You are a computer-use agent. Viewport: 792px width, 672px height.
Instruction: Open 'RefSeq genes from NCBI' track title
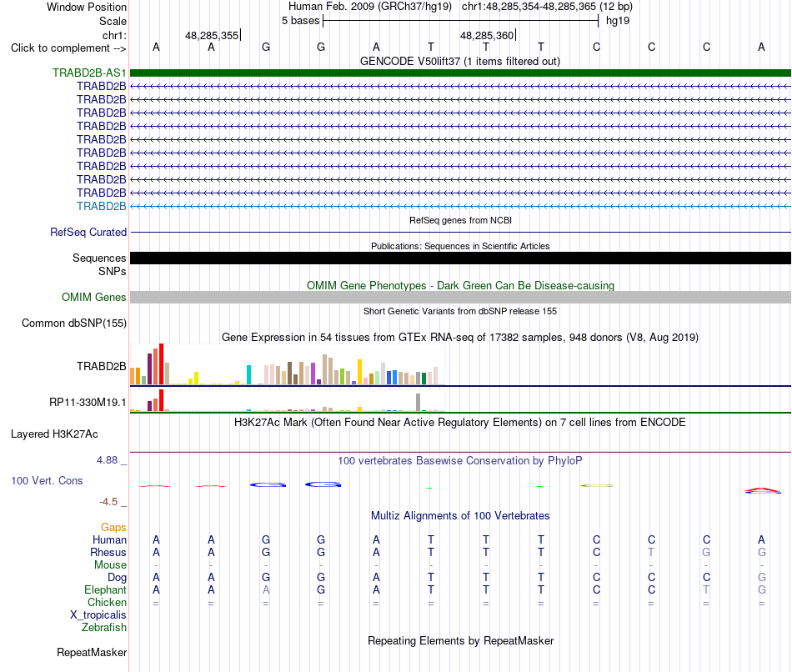(460, 220)
